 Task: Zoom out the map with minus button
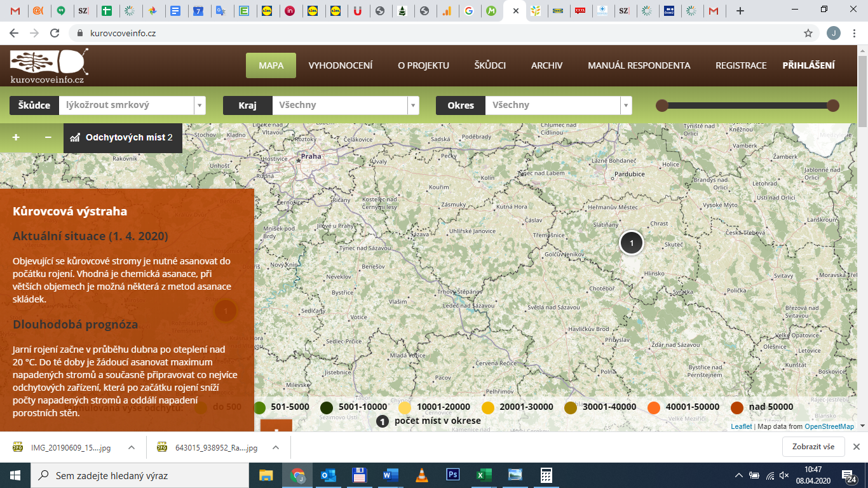48,137
